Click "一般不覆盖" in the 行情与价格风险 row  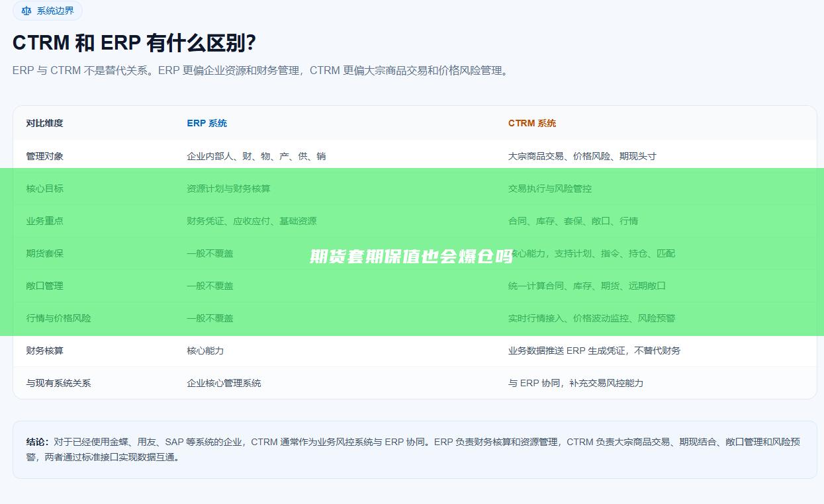[x=210, y=318]
